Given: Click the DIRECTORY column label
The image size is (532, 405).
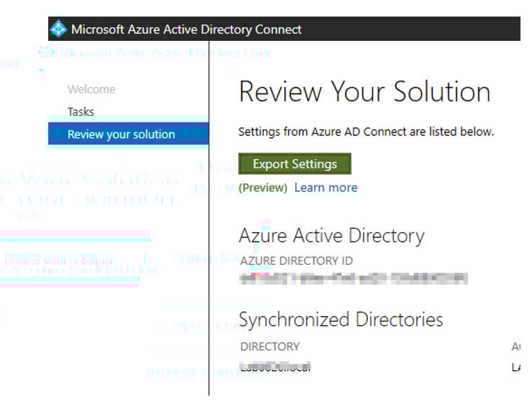Looking at the screenshot, I should 270,346.
